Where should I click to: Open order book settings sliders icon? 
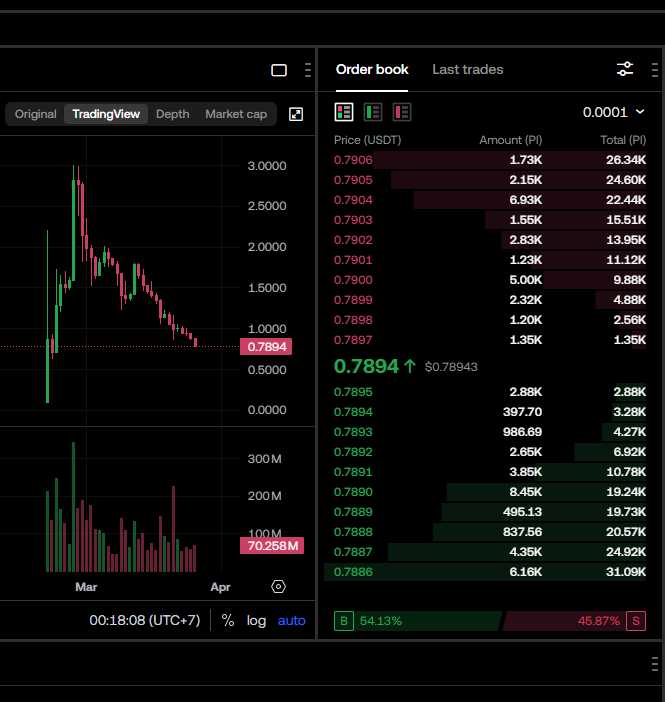pyautogui.click(x=625, y=69)
